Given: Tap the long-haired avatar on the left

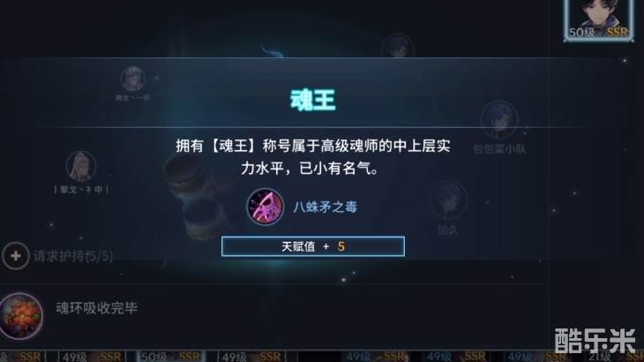Looking at the screenshot, I should click(81, 166).
